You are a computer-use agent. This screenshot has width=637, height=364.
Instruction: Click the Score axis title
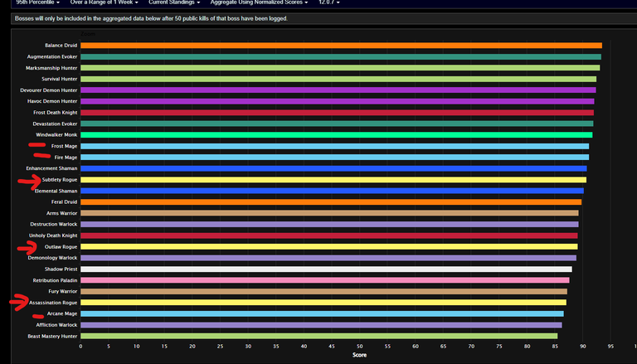click(359, 355)
